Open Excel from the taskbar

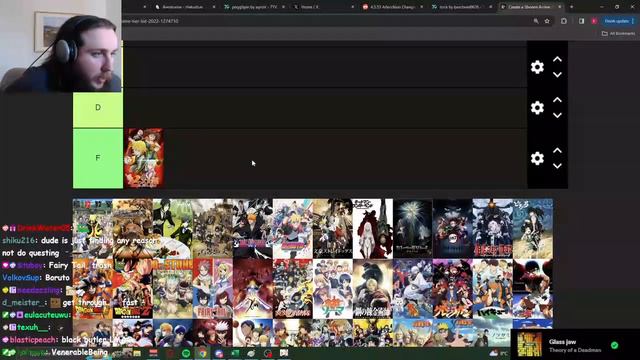[x=236, y=353]
